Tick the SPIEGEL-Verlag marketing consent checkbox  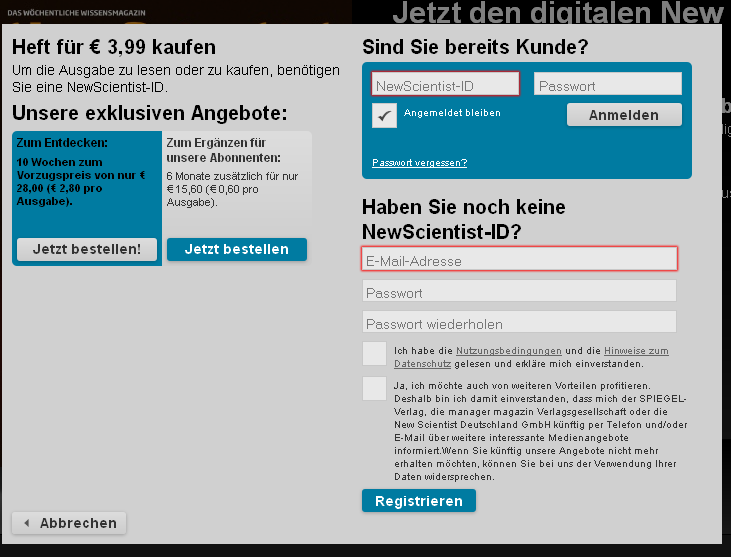(x=374, y=389)
